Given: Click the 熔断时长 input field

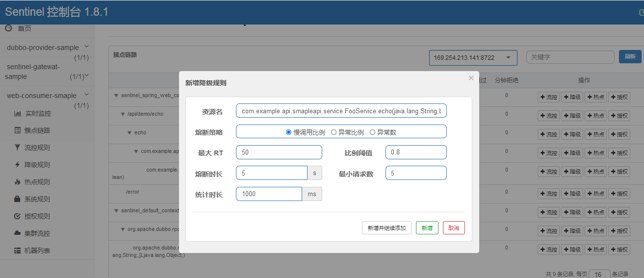Looking at the screenshot, I should [x=272, y=173].
